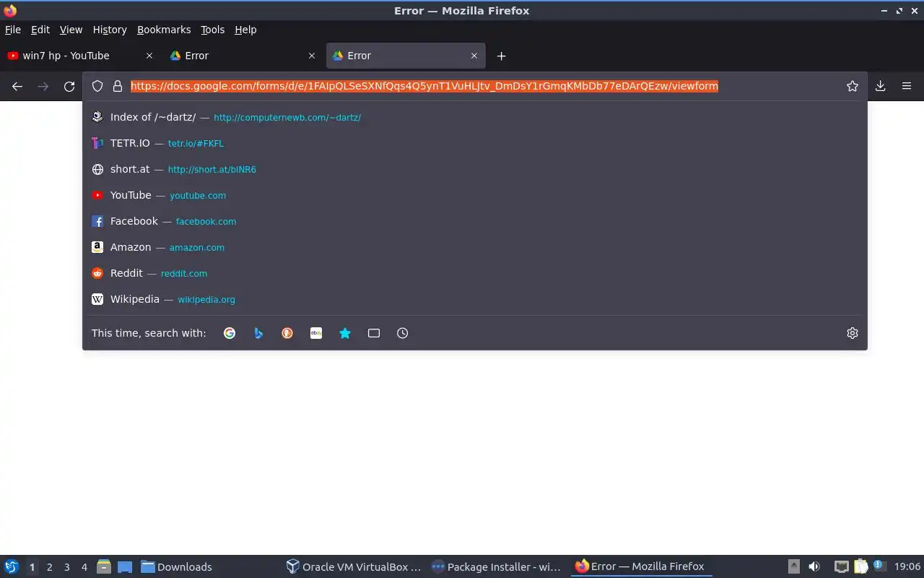This screenshot has width=924, height=578.
Task: Go back one page
Action: 17,86
